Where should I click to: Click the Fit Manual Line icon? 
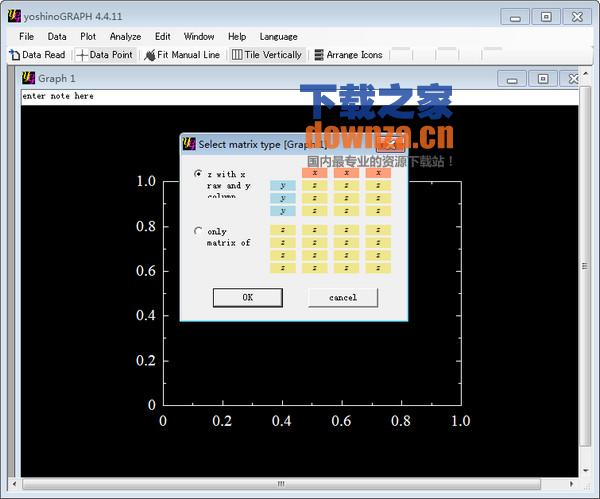coord(150,55)
